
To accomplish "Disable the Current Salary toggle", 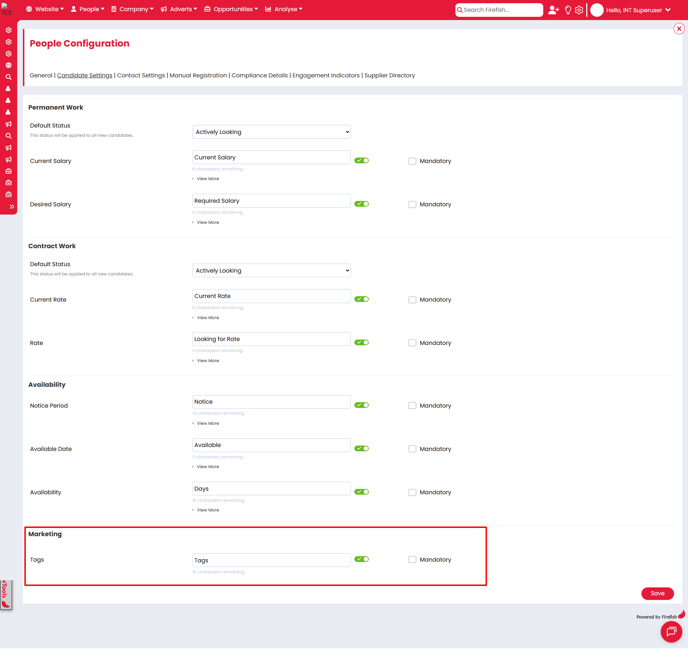I will (x=361, y=160).
